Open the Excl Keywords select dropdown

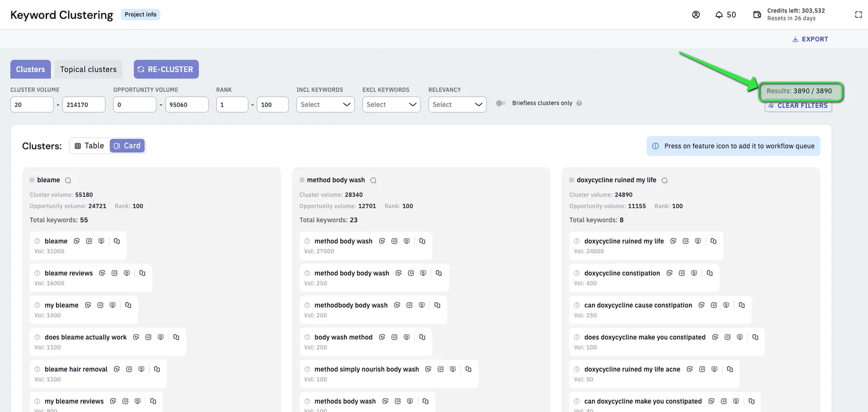(392, 105)
